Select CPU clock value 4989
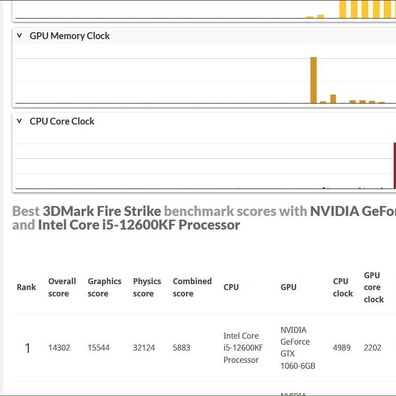Image resolution: width=396 pixels, height=396 pixels. click(342, 348)
